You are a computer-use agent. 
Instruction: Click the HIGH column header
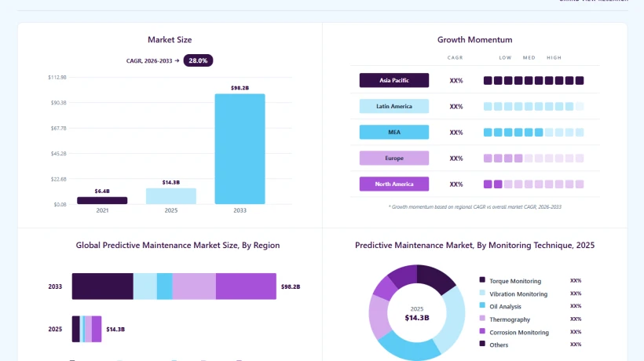click(554, 58)
